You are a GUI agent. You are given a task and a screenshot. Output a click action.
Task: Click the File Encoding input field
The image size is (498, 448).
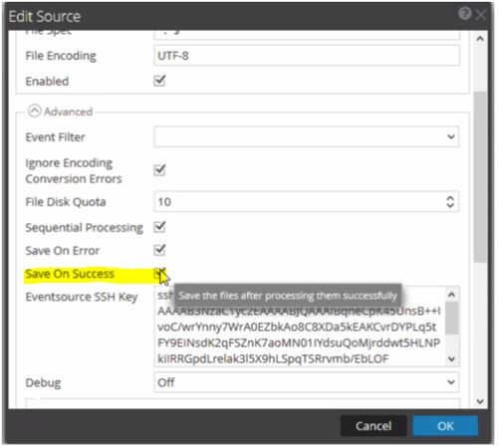click(x=307, y=56)
